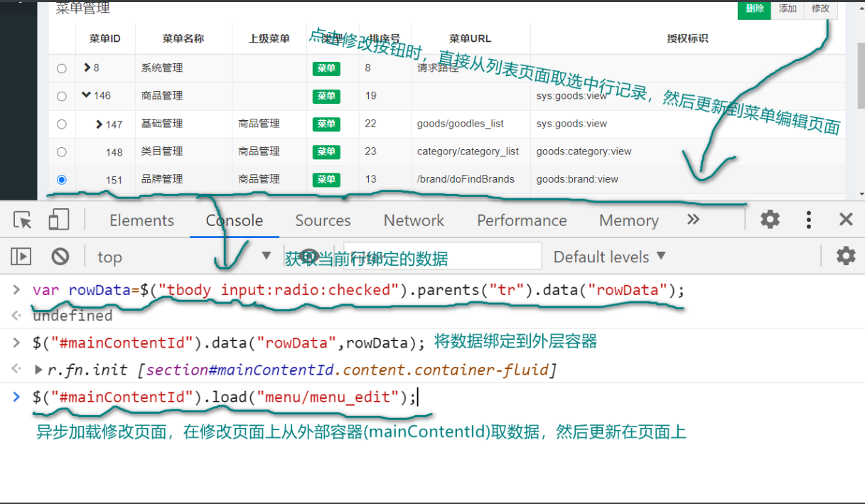Click the 菜单 tag in 品牌管理 row
This screenshot has width=865, height=504.
[326, 180]
